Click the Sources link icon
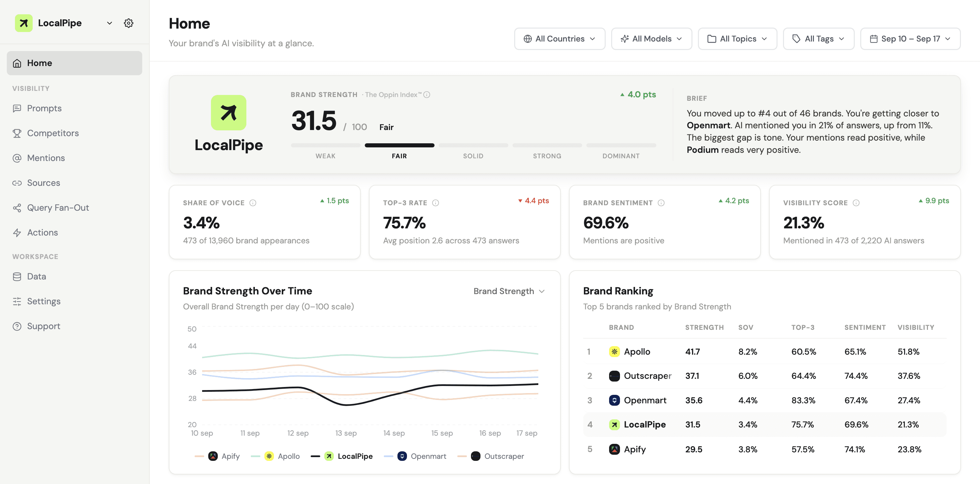 pyautogui.click(x=17, y=183)
